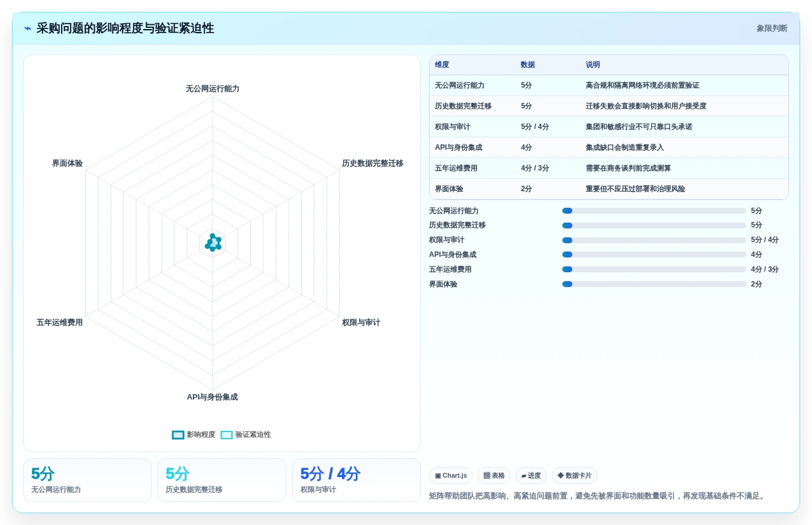Select the 进度 tag chip

(531, 475)
